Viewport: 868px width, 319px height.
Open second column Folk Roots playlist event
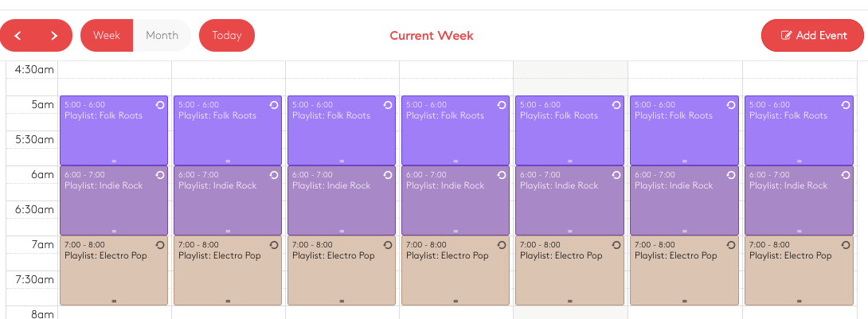(x=228, y=130)
